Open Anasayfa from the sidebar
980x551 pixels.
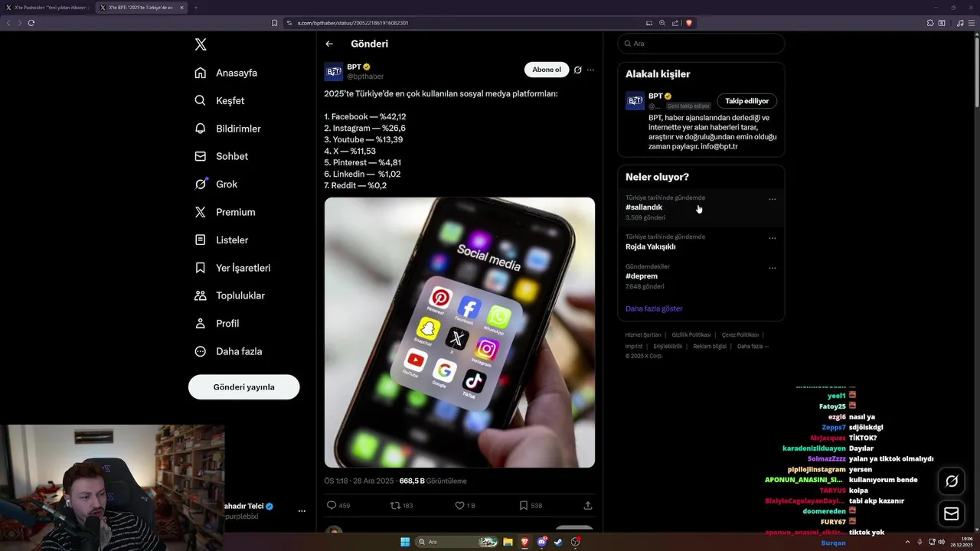tap(226, 73)
